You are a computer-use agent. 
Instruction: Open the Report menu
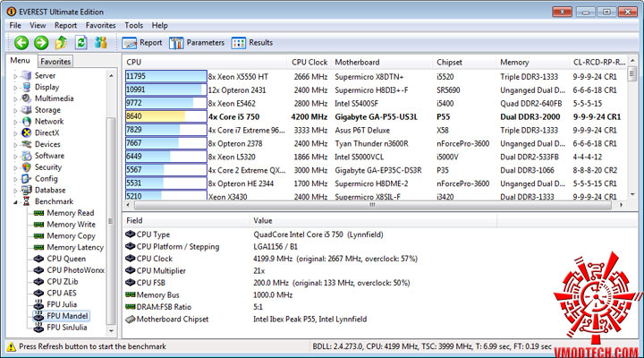click(x=65, y=25)
